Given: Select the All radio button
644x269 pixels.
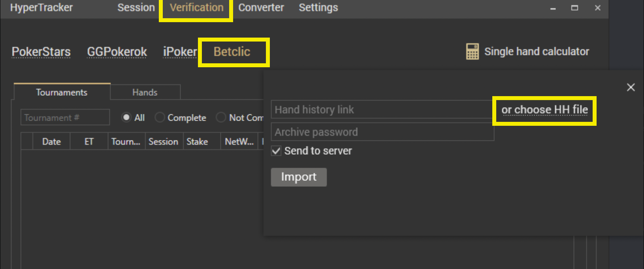Looking at the screenshot, I should [x=126, y=117].
